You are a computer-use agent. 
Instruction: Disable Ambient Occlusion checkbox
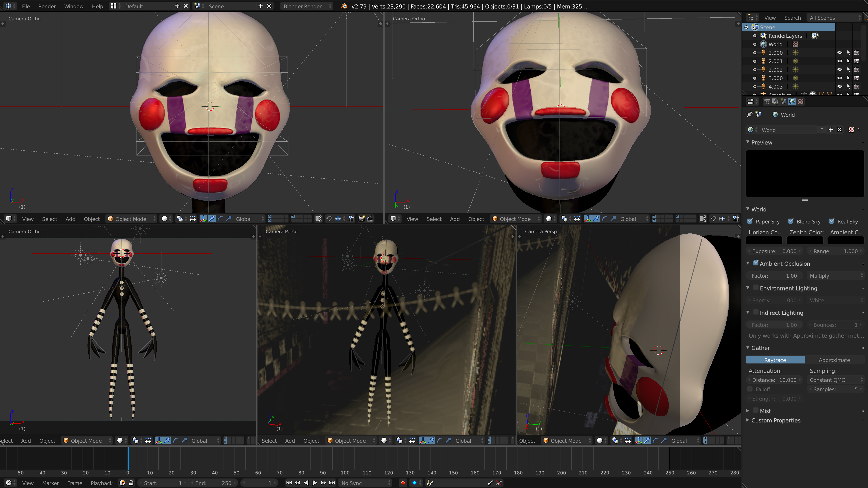point(756,263)
